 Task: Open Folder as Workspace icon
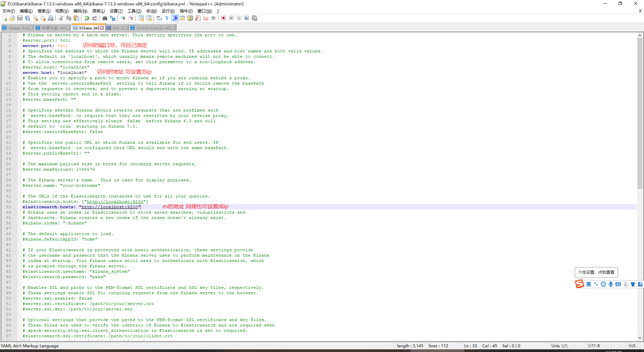(206, 18)
